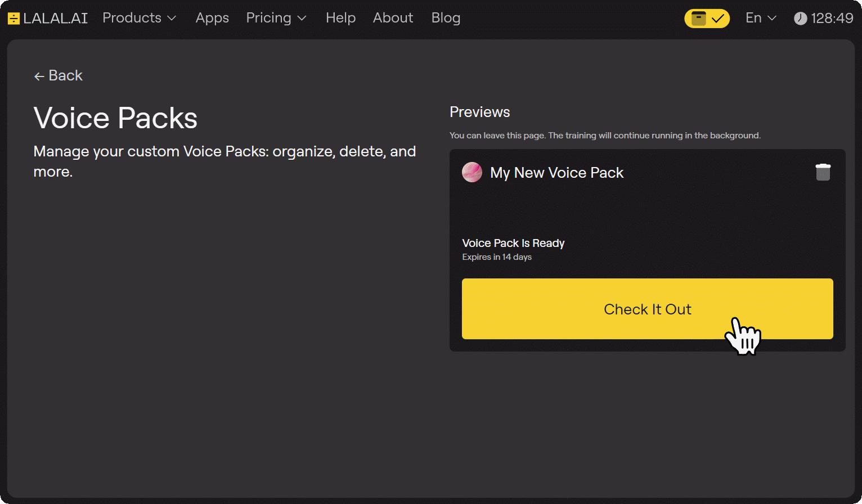Viewport: 862px width, 504px height.
Task: Open the Pricing menu
Action: point(269,18)
